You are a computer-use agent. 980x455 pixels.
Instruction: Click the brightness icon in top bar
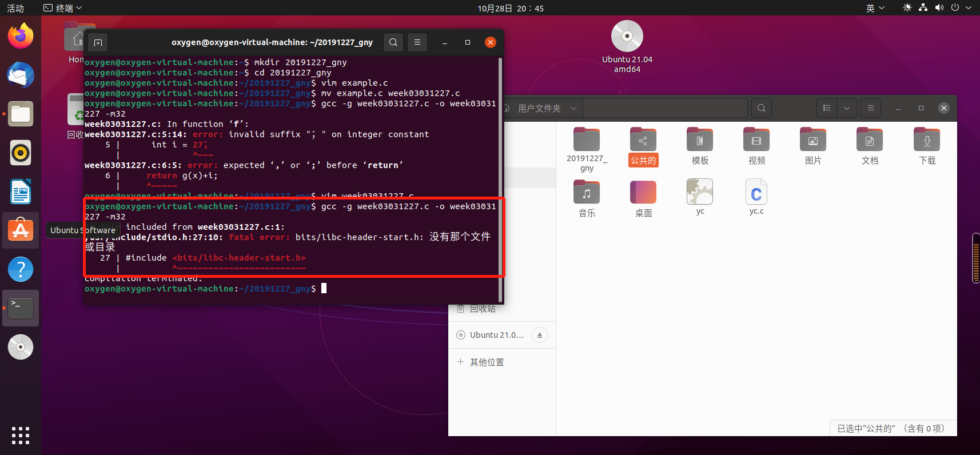coord(907,8)
